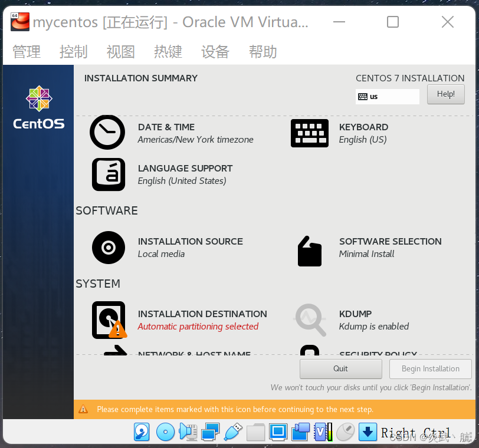
Task: Open INSTALLATION DESTINATION label
Action: 202,314
